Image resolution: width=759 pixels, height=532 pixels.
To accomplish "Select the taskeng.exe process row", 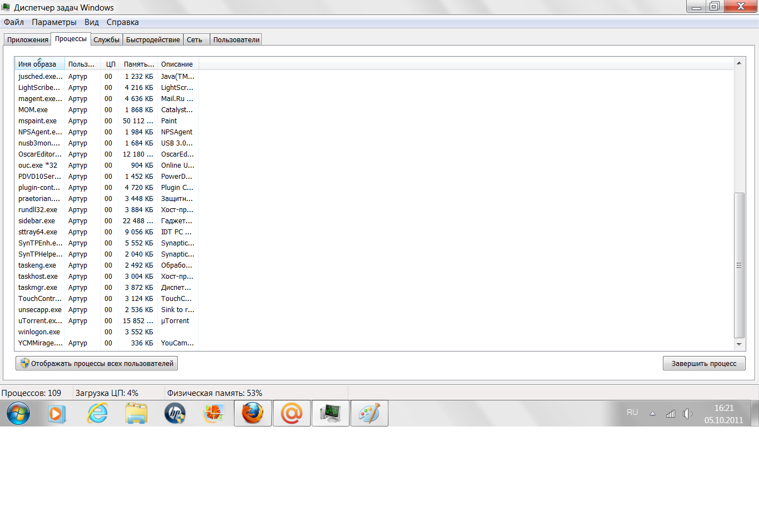I will point(107,265).
